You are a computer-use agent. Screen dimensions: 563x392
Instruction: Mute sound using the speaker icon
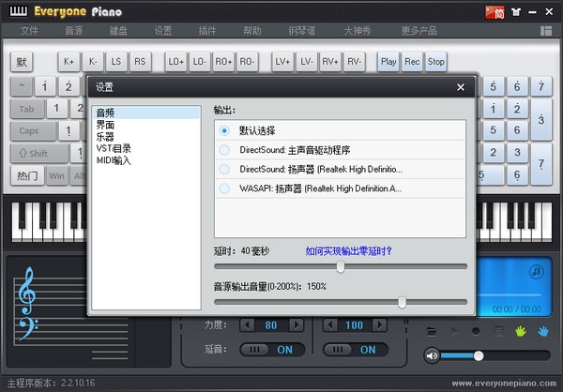pyautogui.click(x=433, y=355)
